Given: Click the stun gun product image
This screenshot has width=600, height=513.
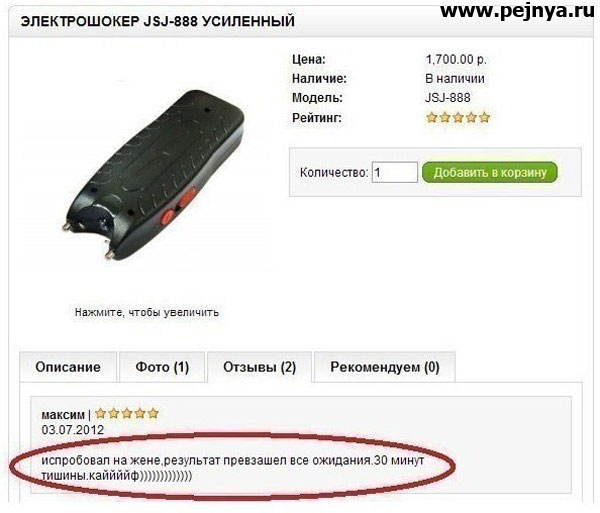Looking at the screenshot, I should point(153,175).
